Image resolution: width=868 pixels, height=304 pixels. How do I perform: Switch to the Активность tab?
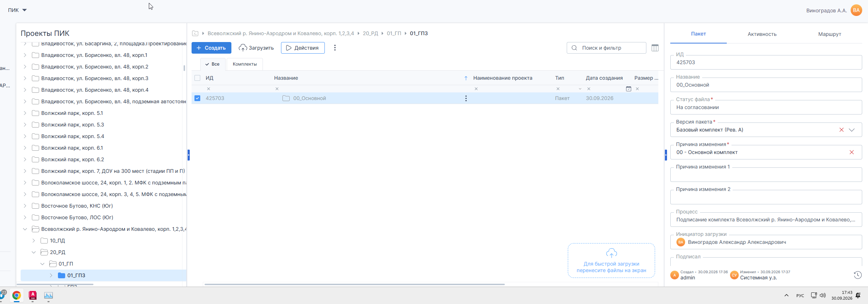click(762, 34)
